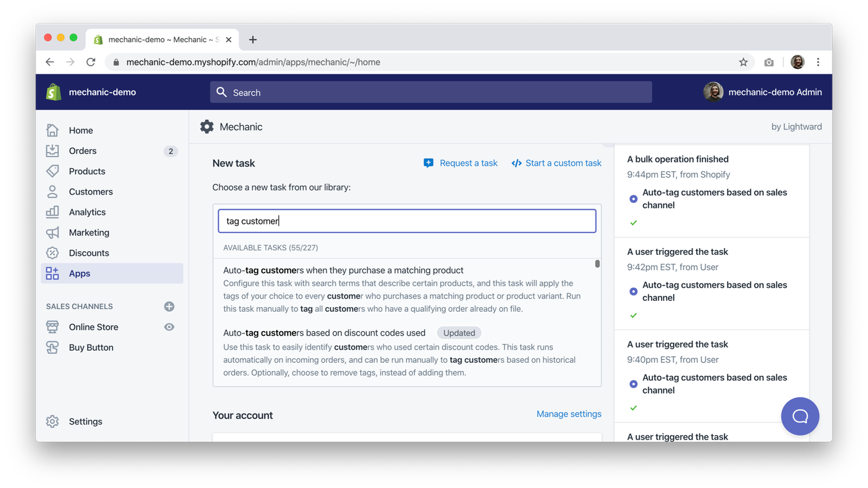The height and width of the screenshot is (488, 868).
Task: Click the Analytics bar chart icon
Action: click(x=53, y=212)
